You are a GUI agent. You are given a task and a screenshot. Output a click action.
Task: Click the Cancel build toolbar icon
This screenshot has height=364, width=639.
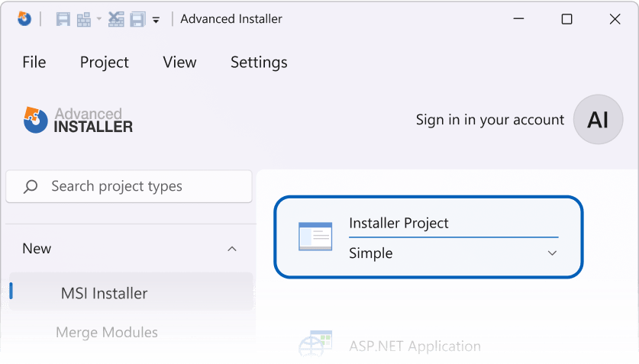pyautogui.click(x=116, y=19)
